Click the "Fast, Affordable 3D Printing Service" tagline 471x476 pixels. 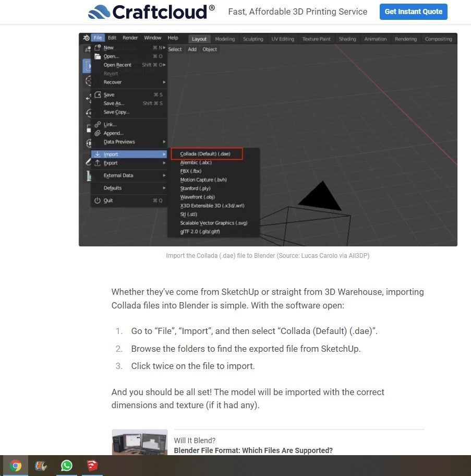pyautogui.click(x=297, y=11)
